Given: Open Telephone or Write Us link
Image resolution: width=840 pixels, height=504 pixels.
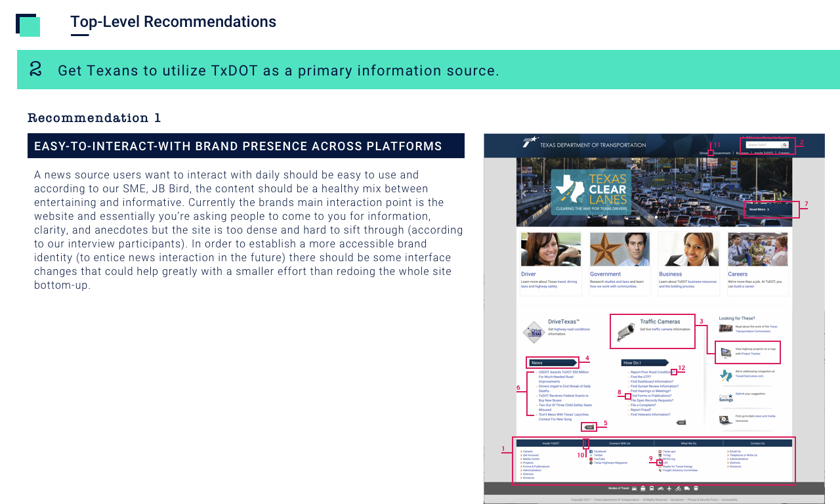Looking at the screenshot, I should (x=744, y=455).
